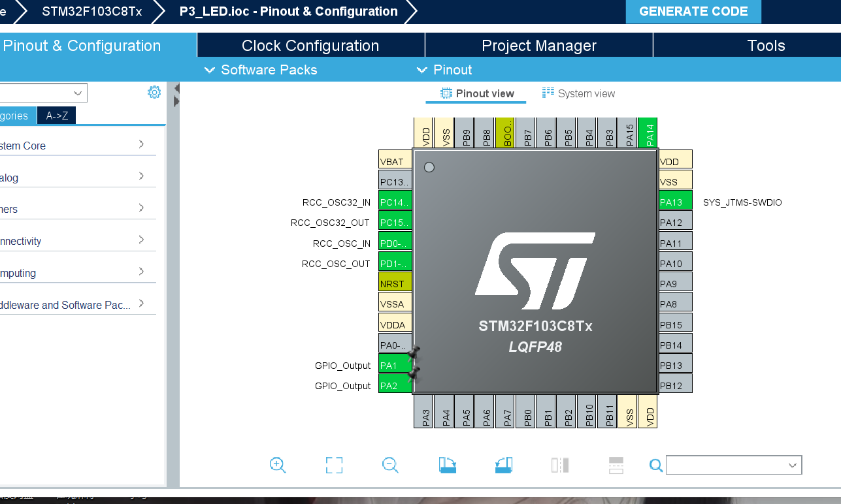841x504 pixels.
Task: Switch to the Pinout & Configuration tab
Action: [x=98, y=46]
